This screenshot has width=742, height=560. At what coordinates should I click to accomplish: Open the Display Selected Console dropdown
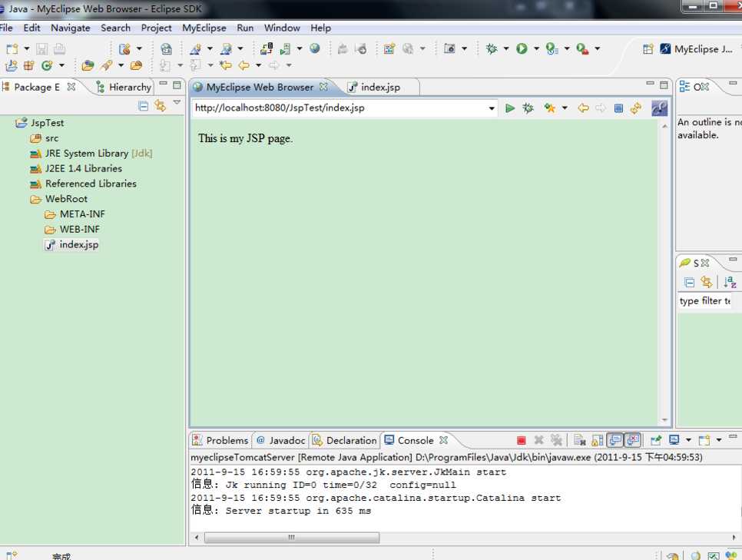(x=688, y=440)
